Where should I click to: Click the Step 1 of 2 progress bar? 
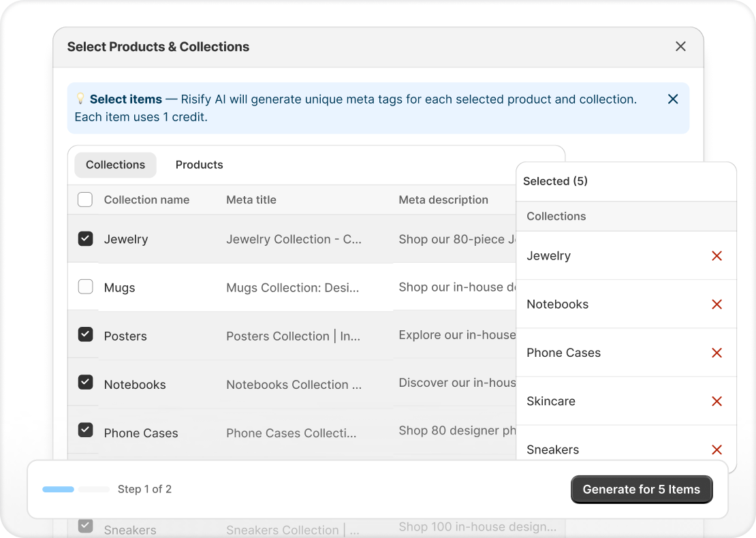tap(76, 489)
